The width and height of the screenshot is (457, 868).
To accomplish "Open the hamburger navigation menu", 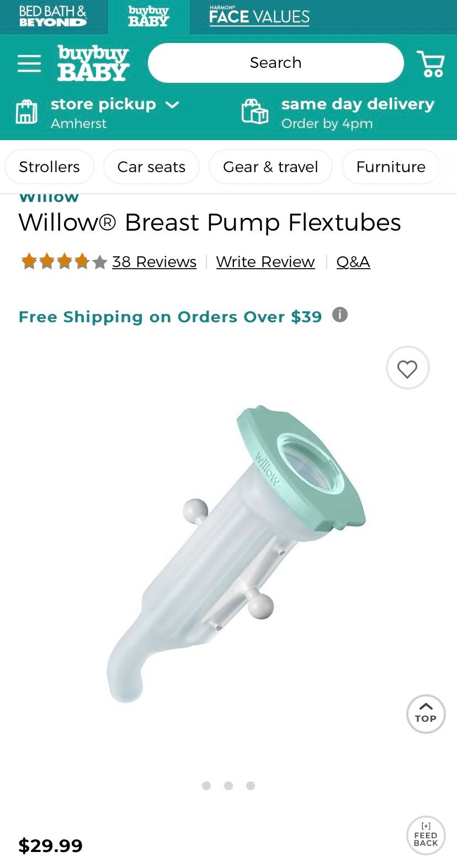I will point(29,63).
